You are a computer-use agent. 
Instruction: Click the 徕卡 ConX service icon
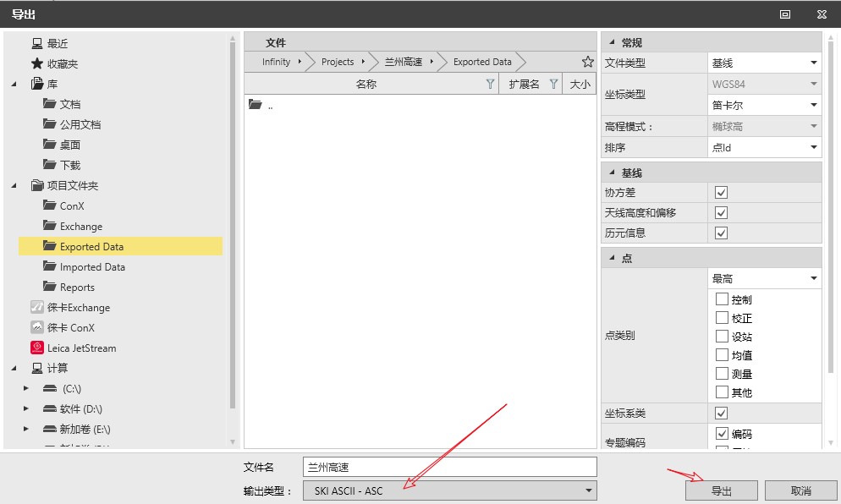pyautogui.click(x=37, y=327)
